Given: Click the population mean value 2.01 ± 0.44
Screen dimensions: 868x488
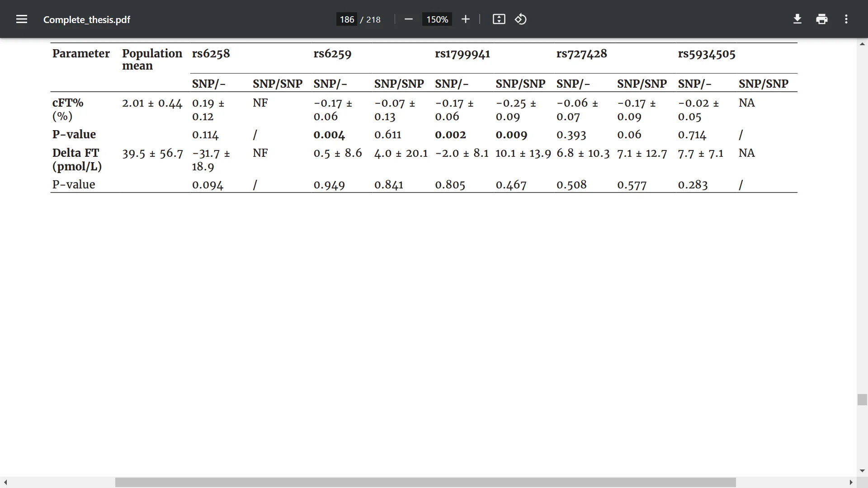Looking at the screenshot, I should pos(152,103).
